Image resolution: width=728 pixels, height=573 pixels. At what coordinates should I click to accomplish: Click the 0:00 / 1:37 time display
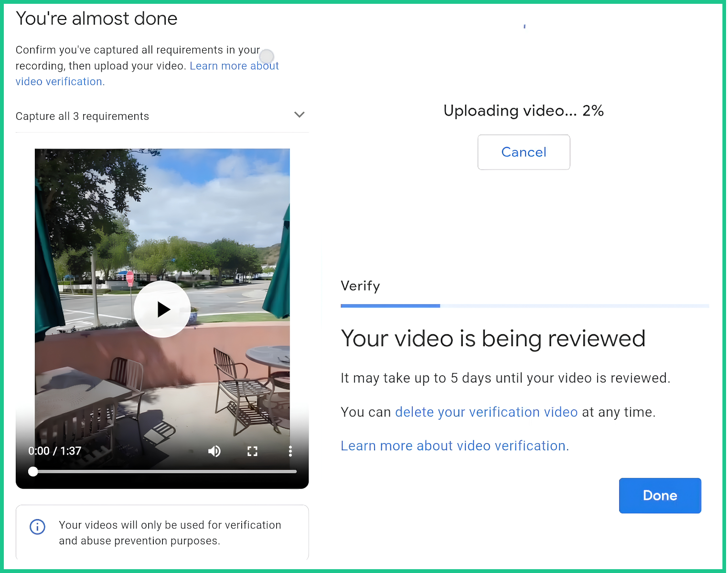click(54, 451)
